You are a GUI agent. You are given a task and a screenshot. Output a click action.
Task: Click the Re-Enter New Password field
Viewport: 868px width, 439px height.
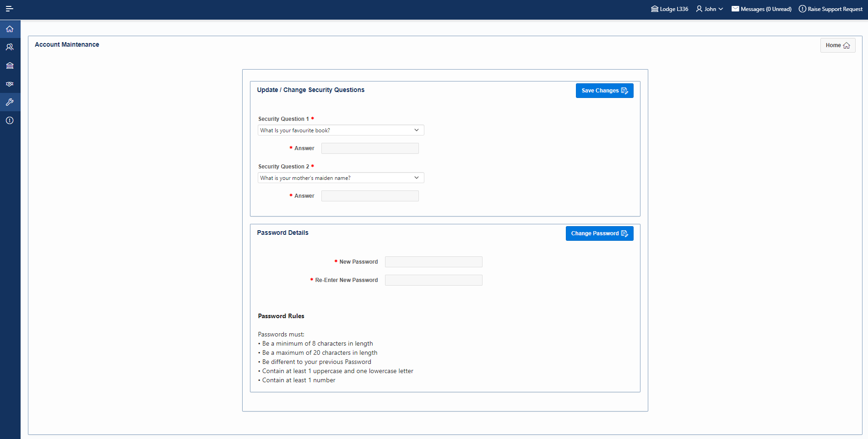(434, 280)
